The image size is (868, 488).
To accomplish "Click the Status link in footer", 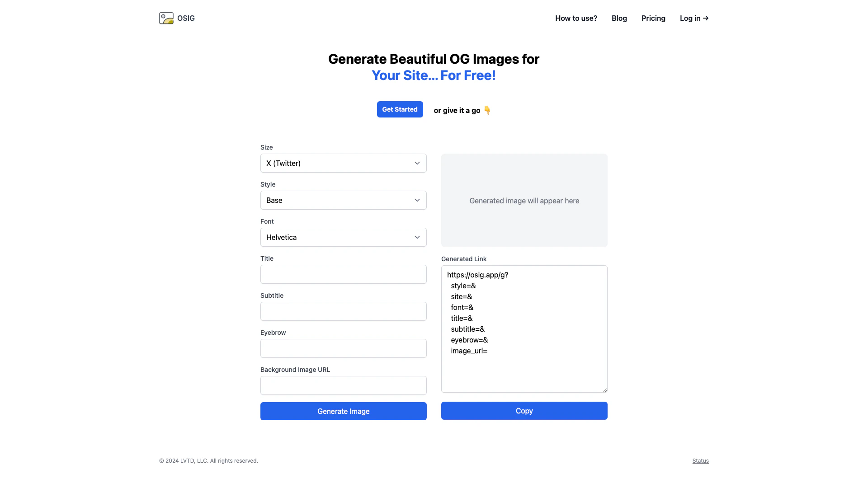I will 700,461.
